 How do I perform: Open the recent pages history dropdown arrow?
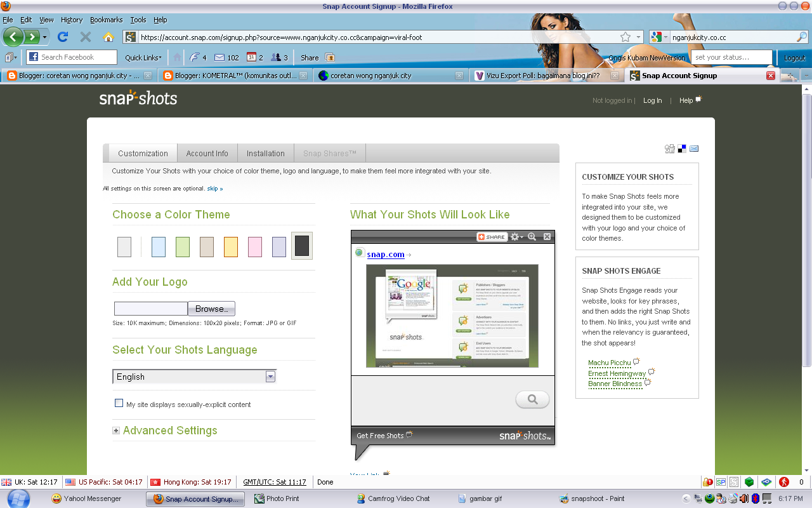tap(45, 37)
